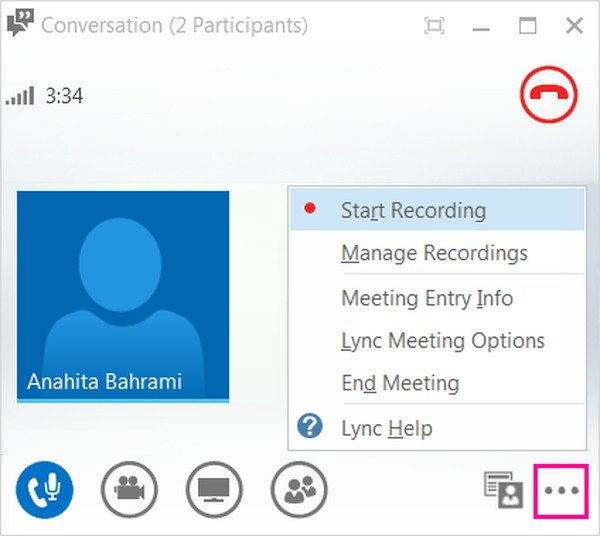Select End Meeting menu entry
600x536 pixels.
pyautogui.click(x=400, y=383)
